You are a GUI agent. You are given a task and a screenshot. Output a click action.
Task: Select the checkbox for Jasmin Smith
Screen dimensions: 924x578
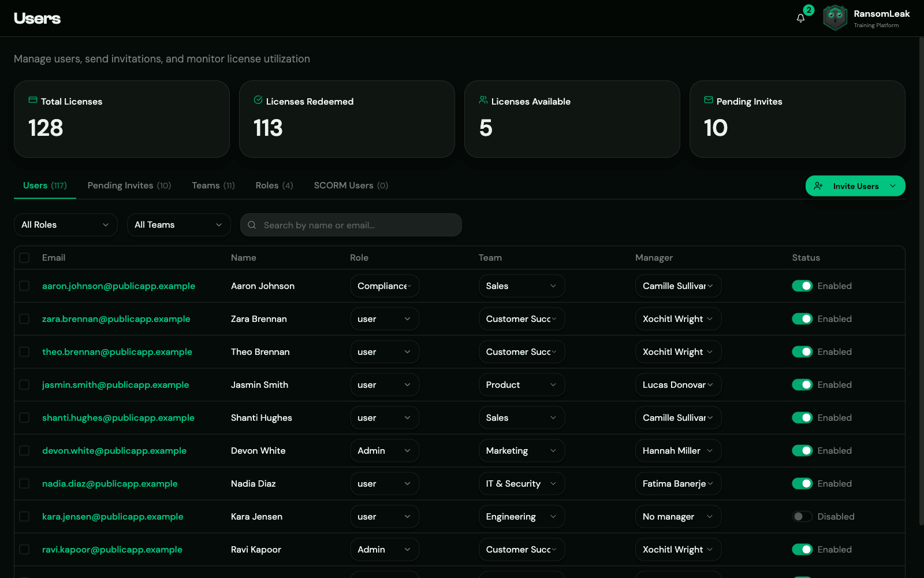point(24,385)
